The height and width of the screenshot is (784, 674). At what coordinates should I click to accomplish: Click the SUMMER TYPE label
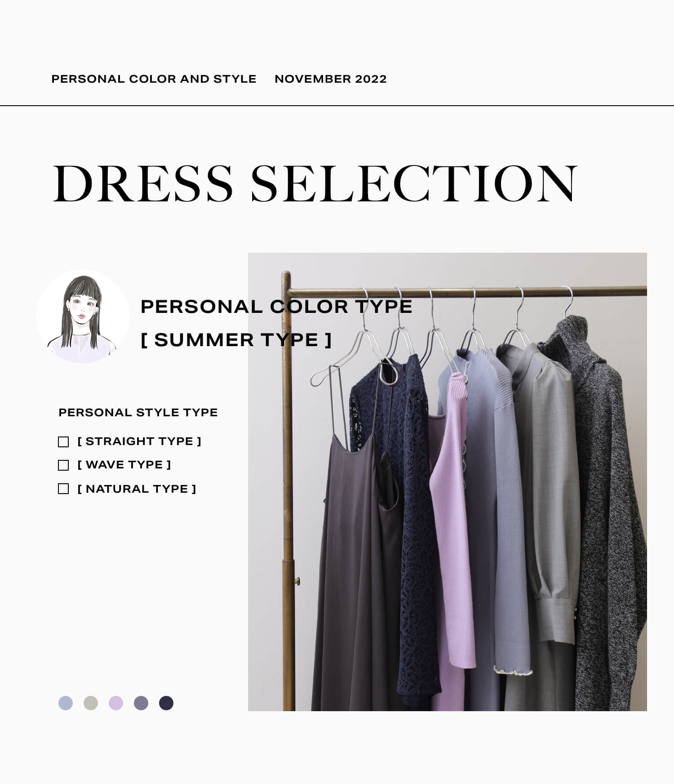coord(236,340)
